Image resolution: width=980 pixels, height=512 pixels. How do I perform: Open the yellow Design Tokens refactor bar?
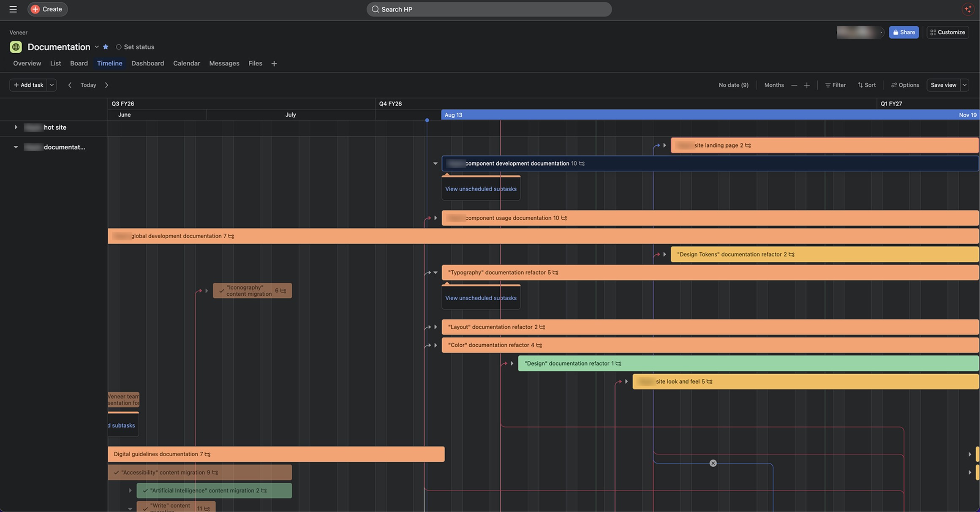coord(825,254)
